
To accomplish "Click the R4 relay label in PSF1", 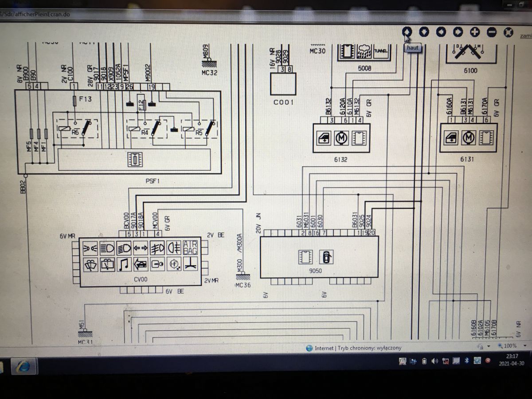I will tap(145, 132).
